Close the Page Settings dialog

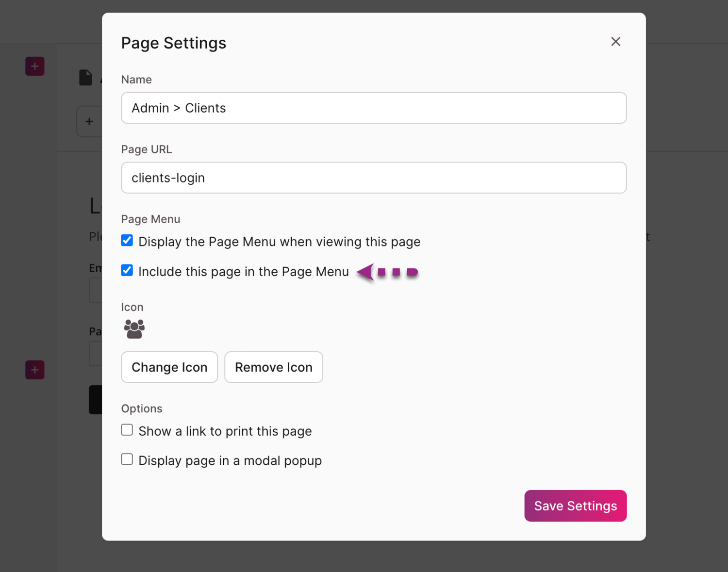coord(615,42)
